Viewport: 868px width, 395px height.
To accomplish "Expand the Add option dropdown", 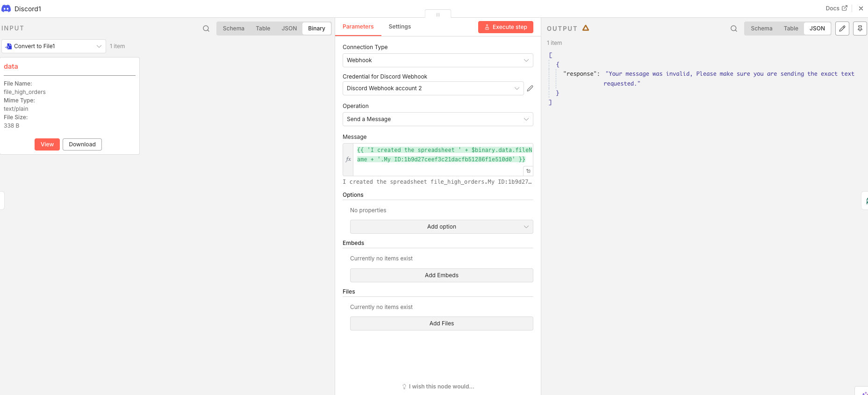I will 441,227.
